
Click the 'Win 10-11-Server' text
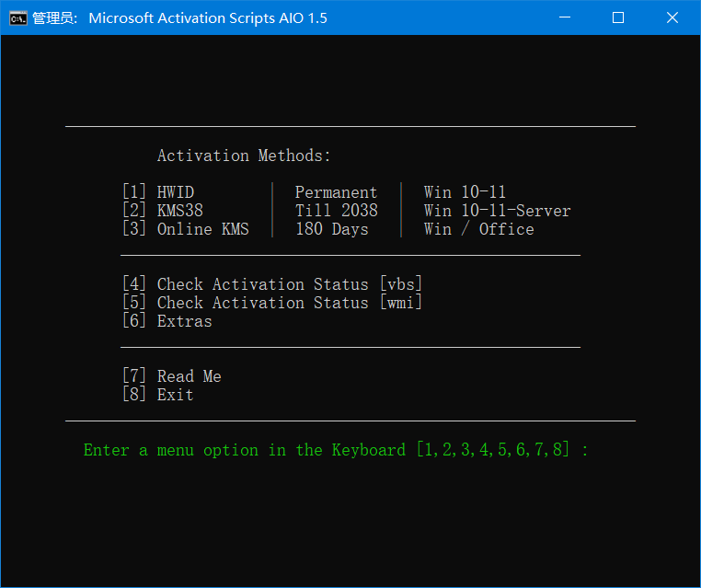[x=497, y=211]
